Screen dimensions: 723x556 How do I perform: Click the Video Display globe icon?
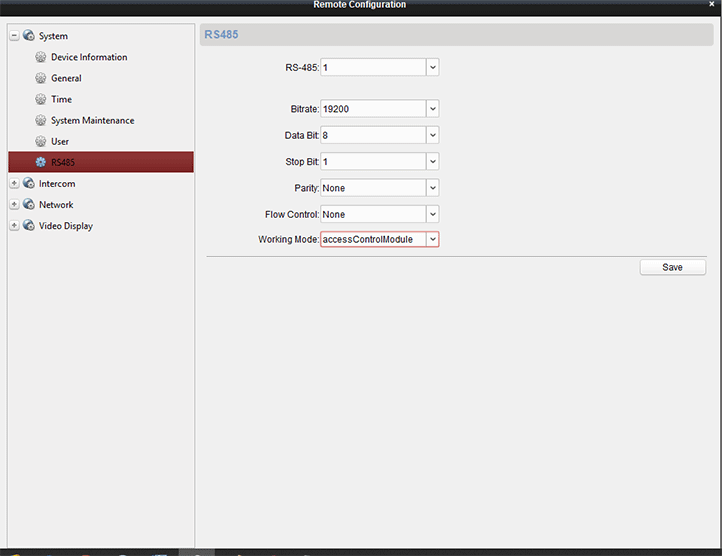click(x=29, y=225)
